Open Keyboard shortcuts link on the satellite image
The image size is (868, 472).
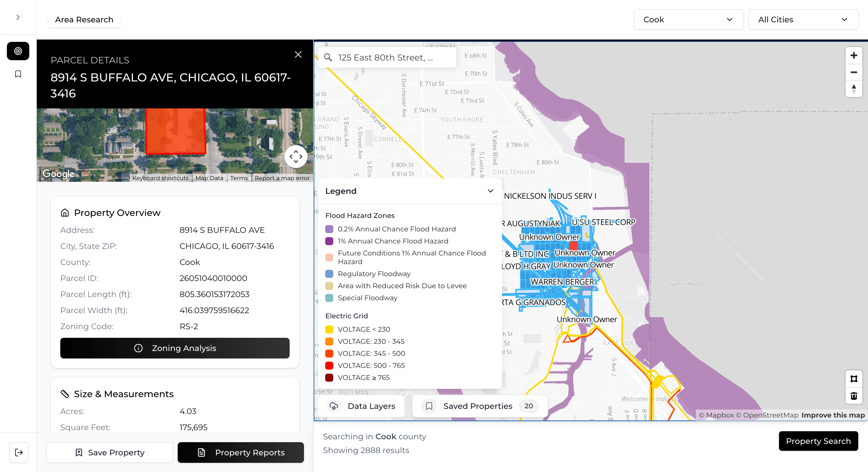(x=160, y=178)
